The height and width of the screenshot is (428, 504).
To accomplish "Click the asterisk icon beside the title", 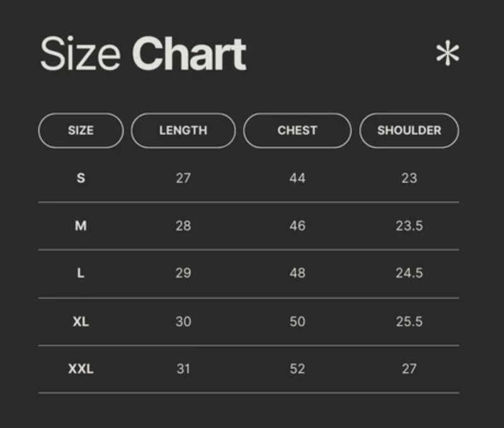I will 447,53.
